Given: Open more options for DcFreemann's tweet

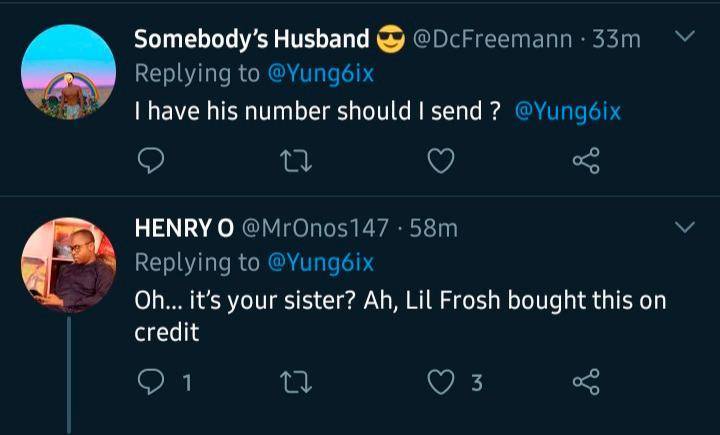Looking at the screenshot, I should click(x=685, y=38).
